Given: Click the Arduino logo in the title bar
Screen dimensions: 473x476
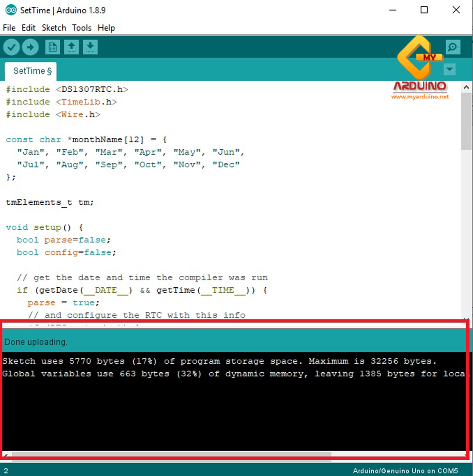Looking at the screenshot, I should point(11,10).
